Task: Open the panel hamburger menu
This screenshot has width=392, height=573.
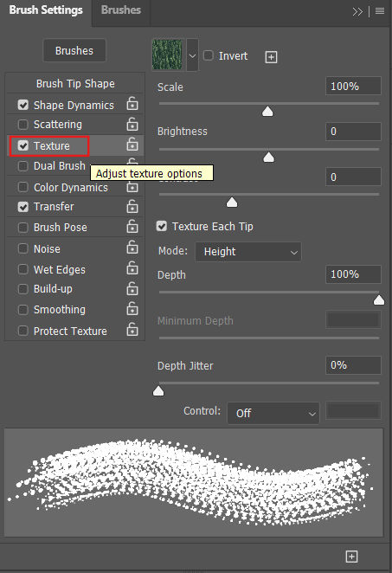Action: [x=380, y=11]
